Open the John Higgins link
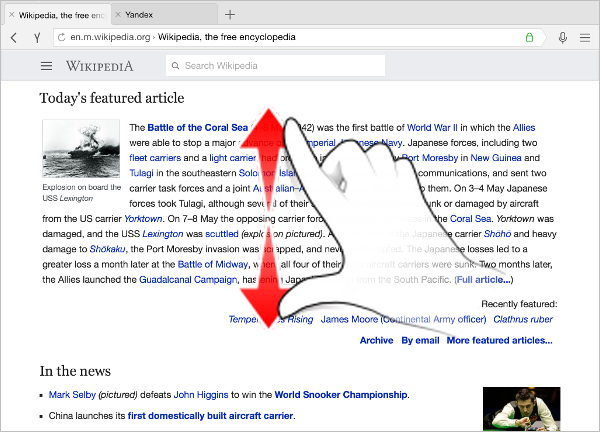 point(201,395)
